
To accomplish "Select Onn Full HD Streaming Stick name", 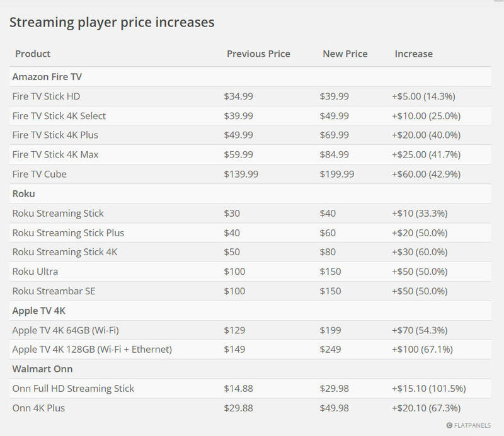I will pyautogui.click(x=73, y=389).
